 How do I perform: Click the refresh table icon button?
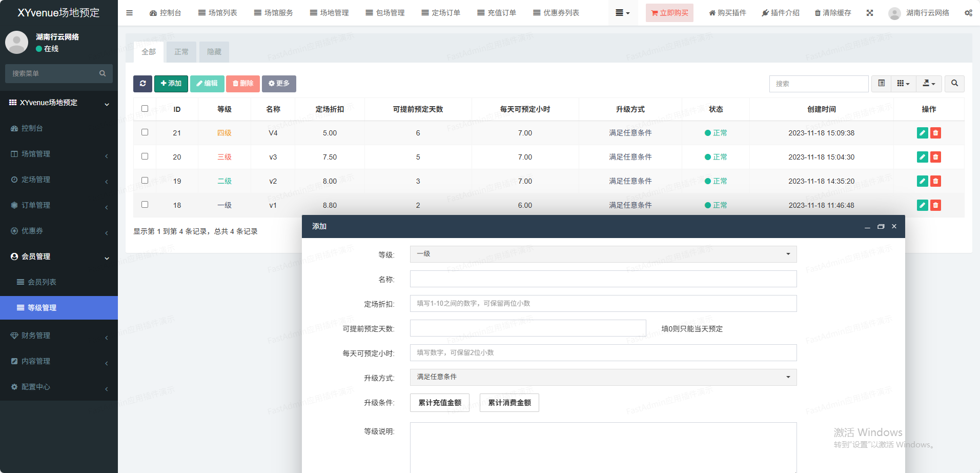142,84
